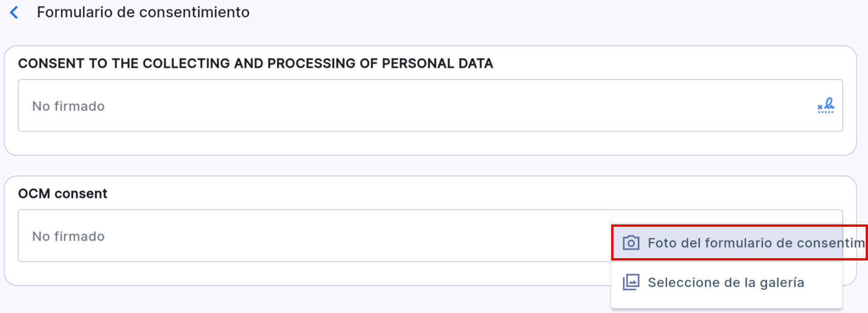Screen dimensions: 868x313
Task: Return to the previous screen
Action: point(15,13)
